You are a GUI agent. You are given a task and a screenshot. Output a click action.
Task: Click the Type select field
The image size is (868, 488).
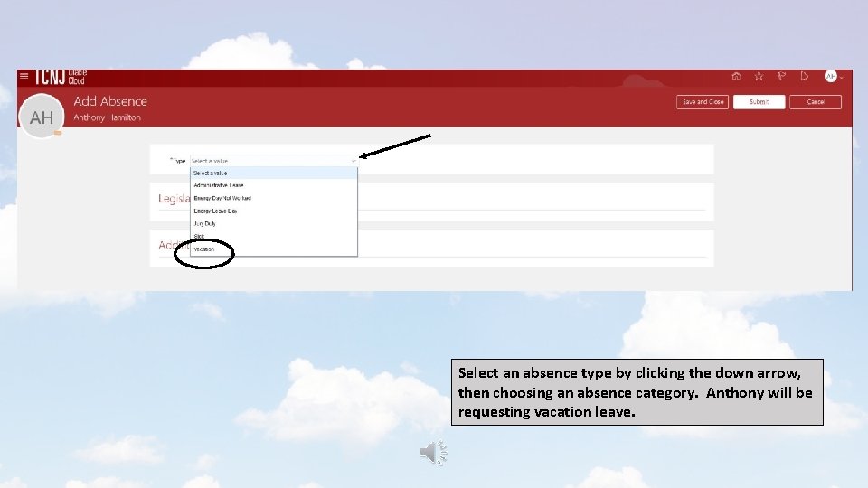(274, 161)
